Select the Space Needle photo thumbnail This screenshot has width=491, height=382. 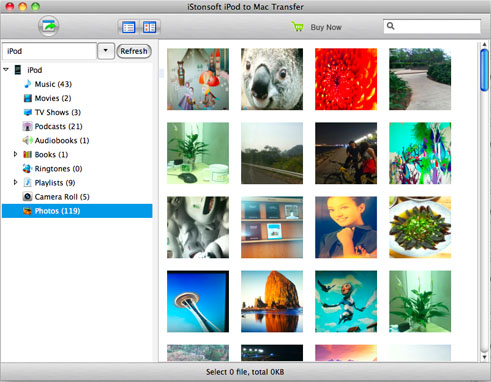[x=198, y=301]
